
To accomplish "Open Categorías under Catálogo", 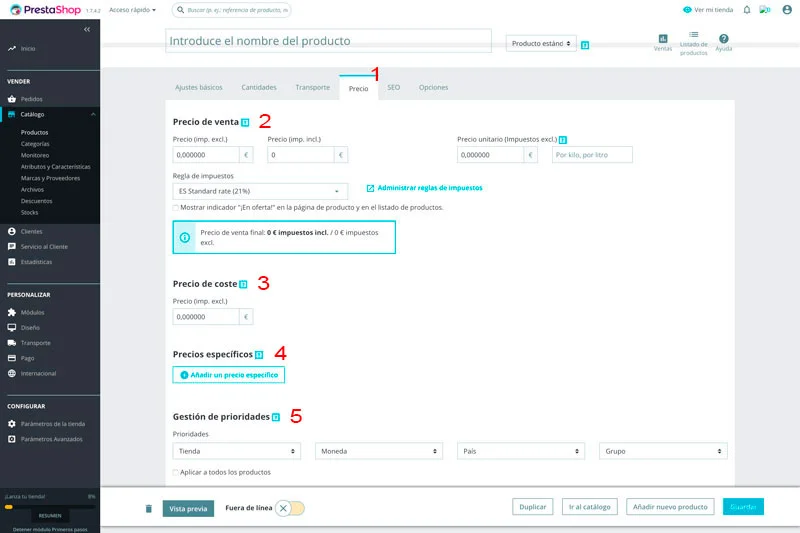I will [x=35, y=144].
